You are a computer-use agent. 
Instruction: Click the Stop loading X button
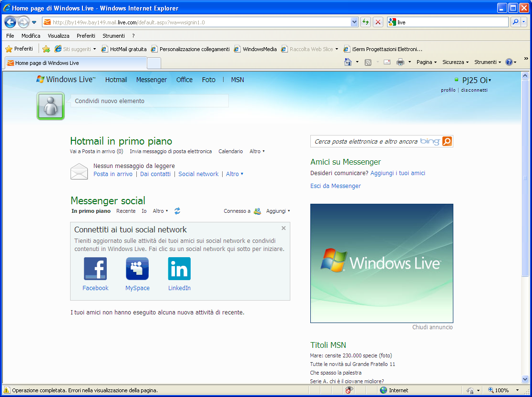pos(378,22)
